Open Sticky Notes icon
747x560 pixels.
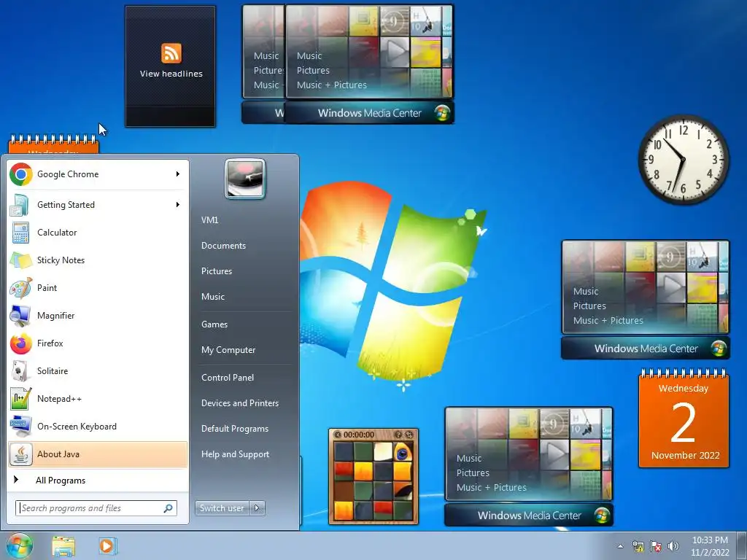click(x=20, y=260)
